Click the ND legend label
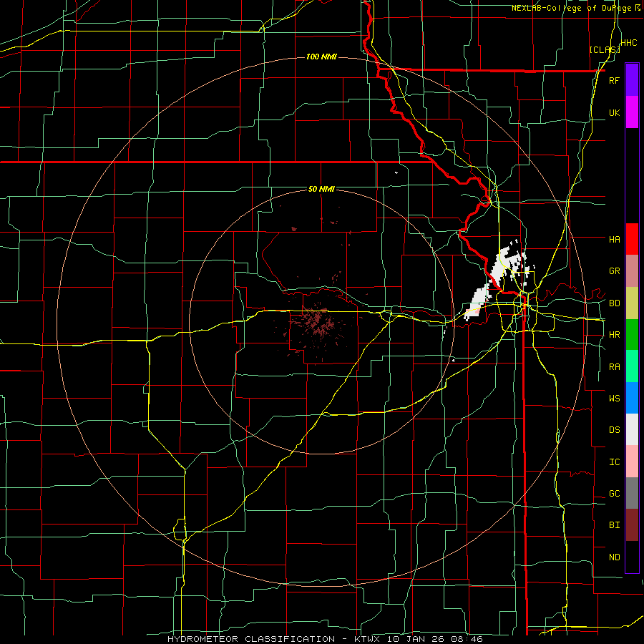The width and height of the screenshot is (644, 644). pyautogui.click(x=614, y=557)
